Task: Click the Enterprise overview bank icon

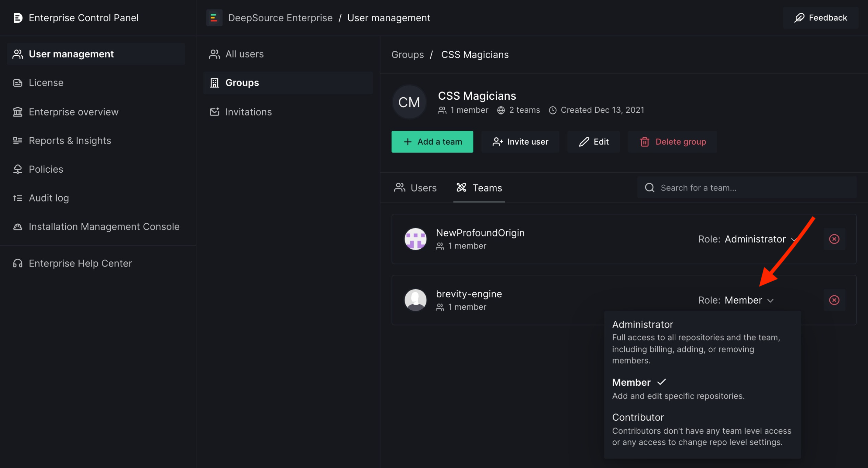Action: pos(18,112)
